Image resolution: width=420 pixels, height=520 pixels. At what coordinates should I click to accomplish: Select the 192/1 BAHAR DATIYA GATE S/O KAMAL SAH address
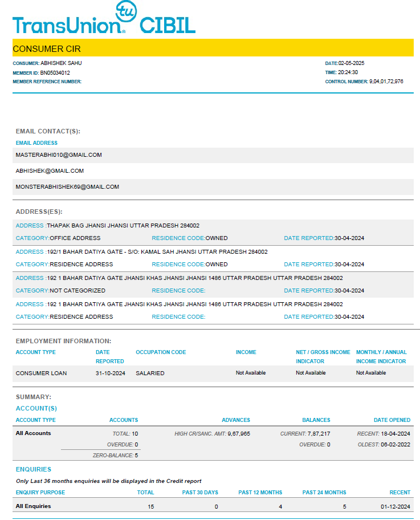(157, 251)
